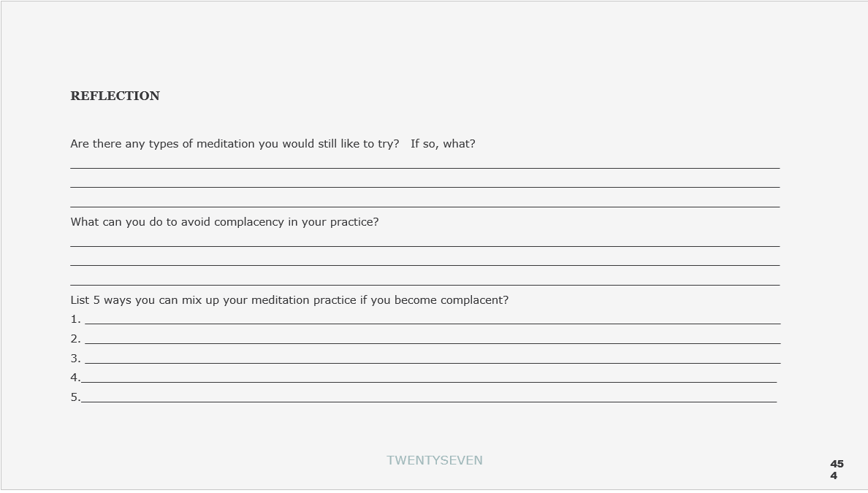Click the REFLECTION heading
Viewport: 868px width, 493px height.
click(115, 96)
